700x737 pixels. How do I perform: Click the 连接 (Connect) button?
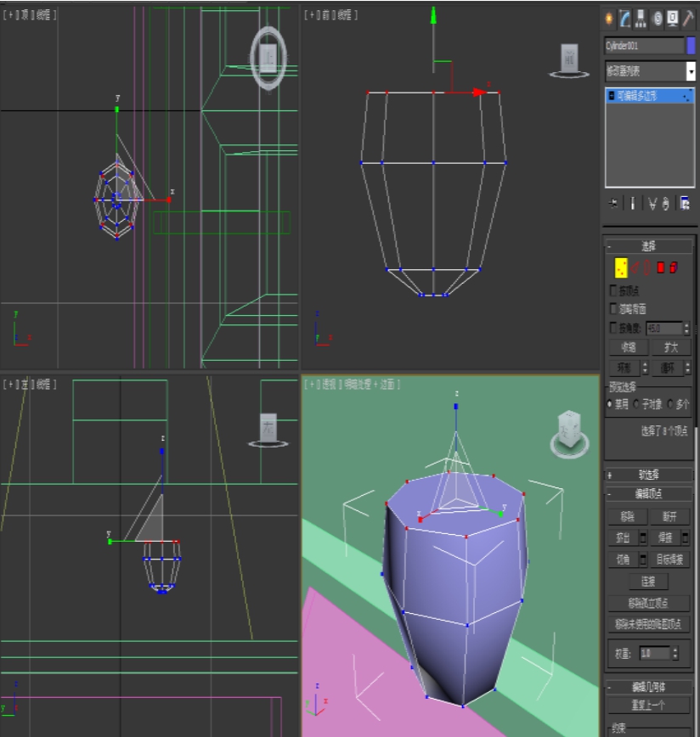[x=648, y=582]
